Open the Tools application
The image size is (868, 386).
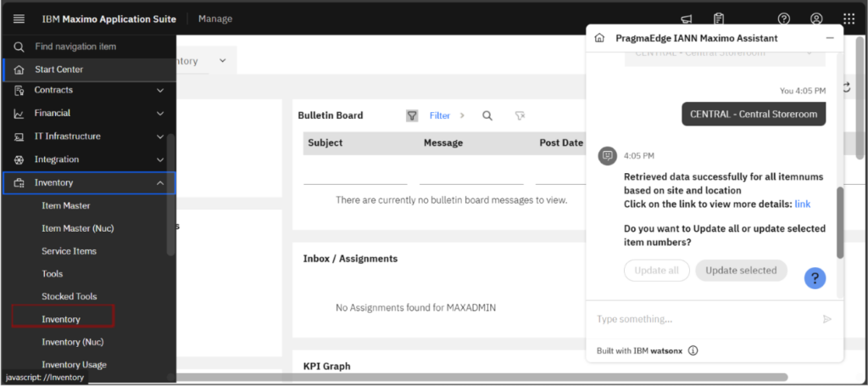pos(52,273)
